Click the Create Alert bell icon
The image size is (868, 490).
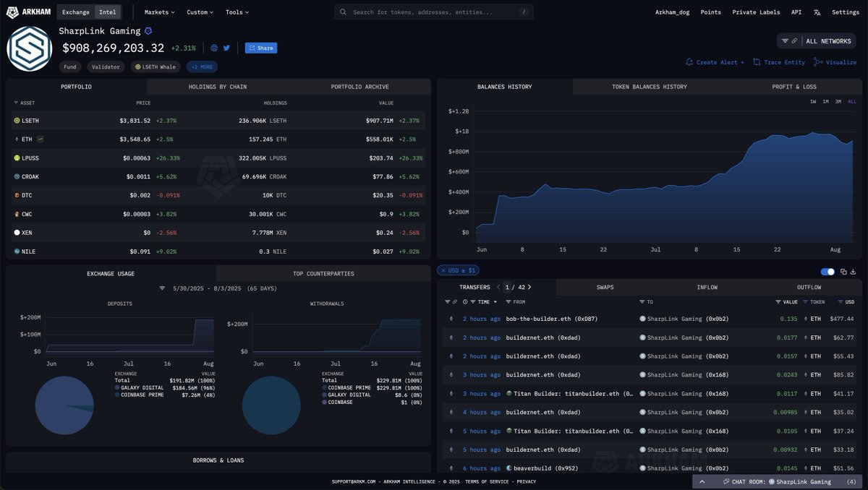[689, 62]
